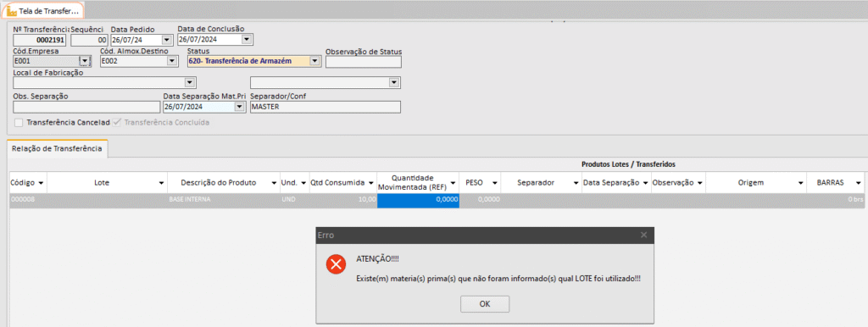Image resolution: width=868 pixels, height=327 pixels.
Task: Open the Data Separação Mat.Pri date dropdown
Action: (x=239, y=107)
